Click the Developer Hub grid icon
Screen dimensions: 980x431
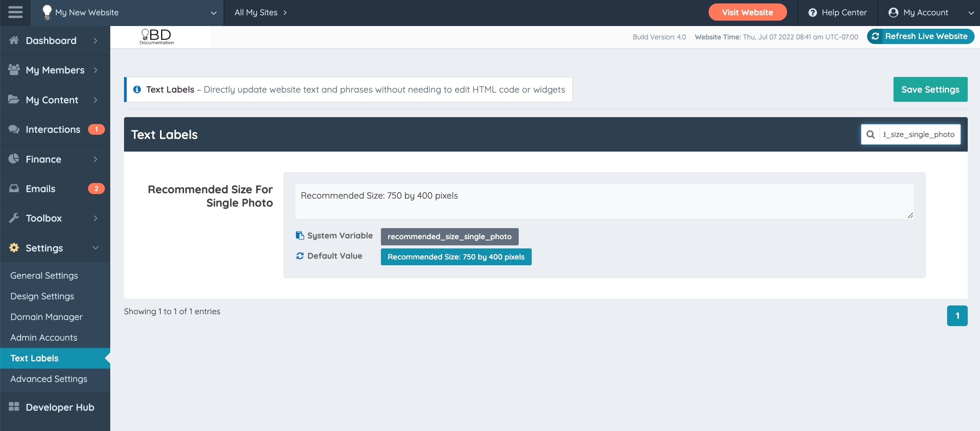click(14, 407)
